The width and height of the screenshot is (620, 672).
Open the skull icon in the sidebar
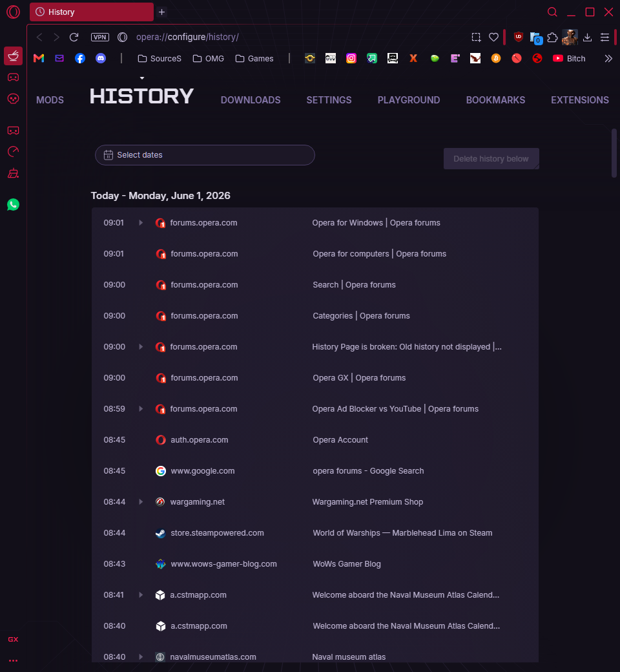[x=14, y=99]
